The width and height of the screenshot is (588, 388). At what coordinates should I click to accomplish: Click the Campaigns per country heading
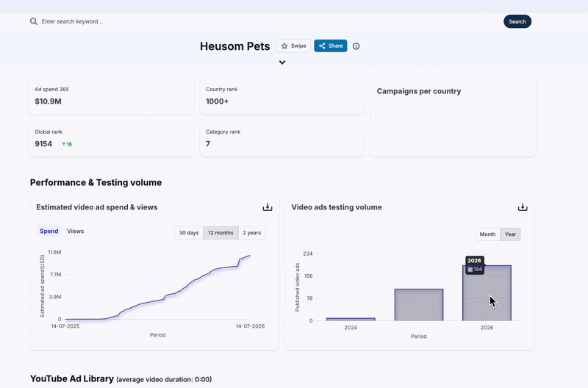[x=419, y=91]
